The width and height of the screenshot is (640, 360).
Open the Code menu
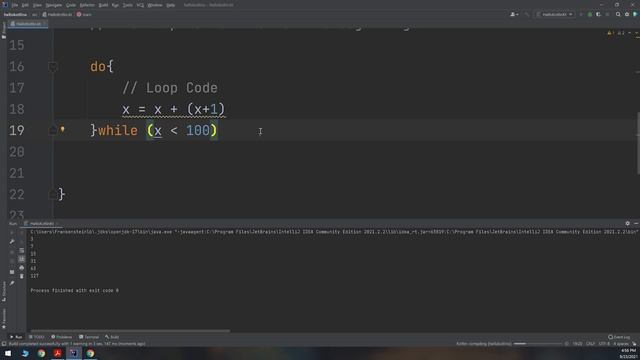(x=71, y=5)
